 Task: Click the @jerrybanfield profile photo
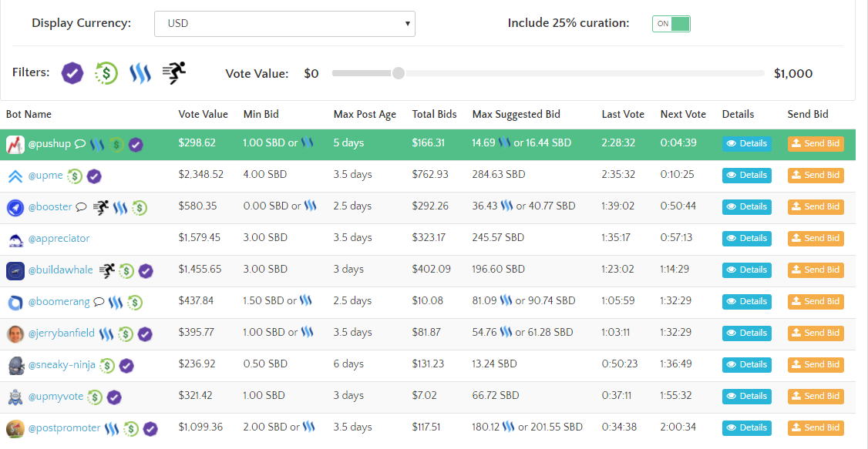[x=15, y=334]
